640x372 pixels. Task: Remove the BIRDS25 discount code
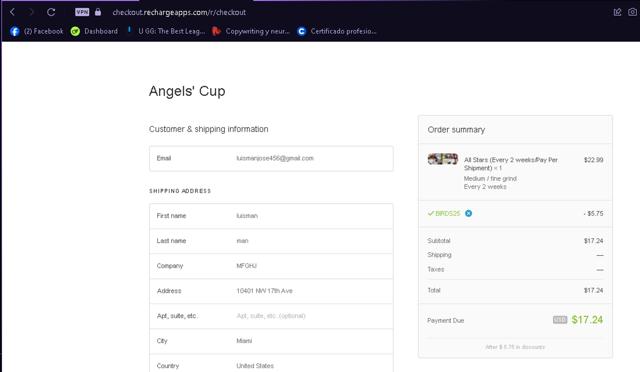pos(469,213)
